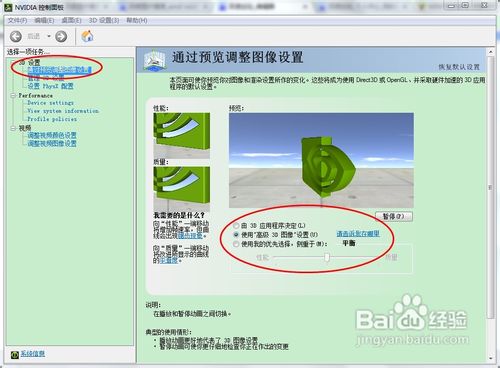Click the rotating 3D logo preview
Viewport: 500px width, 368px height.
point(321,160)
